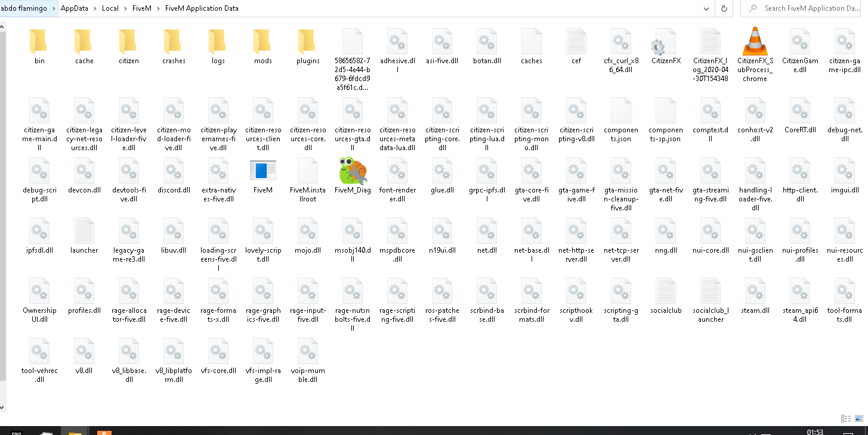Select the nng.dll file

666,236
